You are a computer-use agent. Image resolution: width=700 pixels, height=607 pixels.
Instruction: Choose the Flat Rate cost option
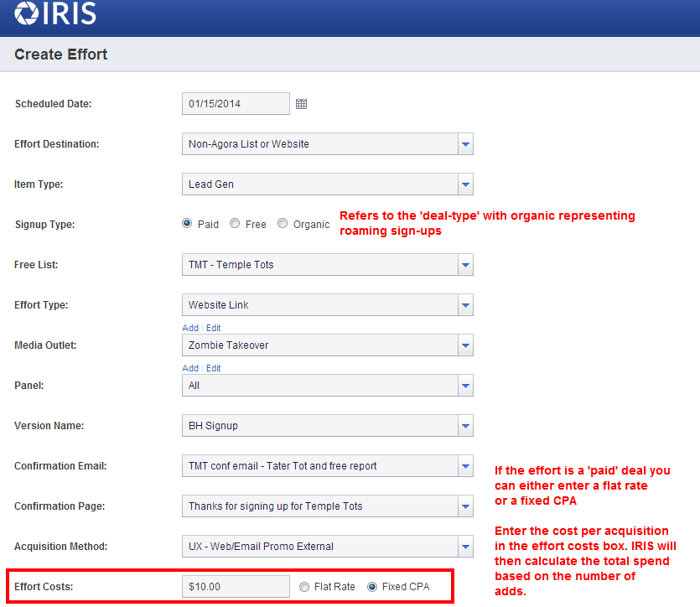[x=304, y=587]
